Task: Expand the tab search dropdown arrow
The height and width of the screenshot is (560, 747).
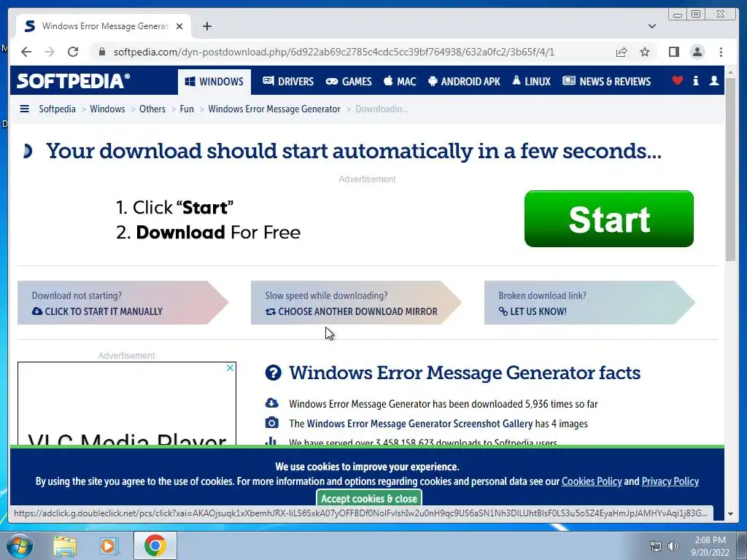Action: [652, 26]
